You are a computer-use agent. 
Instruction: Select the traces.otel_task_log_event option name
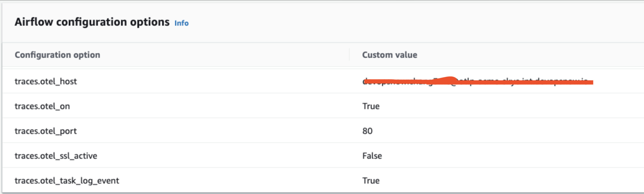click(67, 181)
